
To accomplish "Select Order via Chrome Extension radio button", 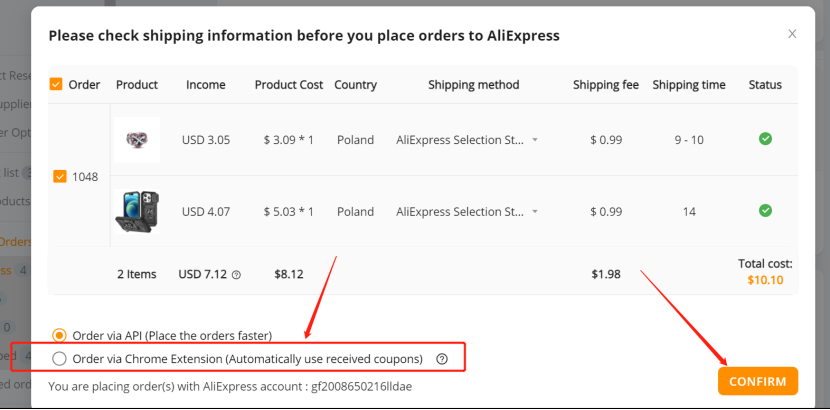I will pos(59,359).
